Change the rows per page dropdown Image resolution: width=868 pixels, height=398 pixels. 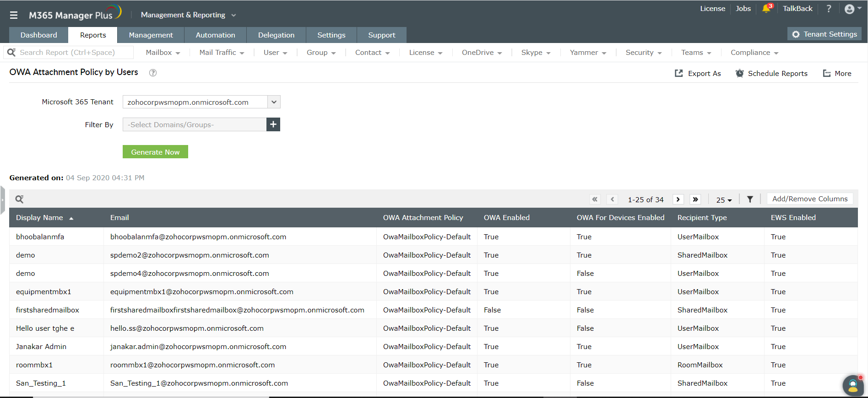coord(724,200)
